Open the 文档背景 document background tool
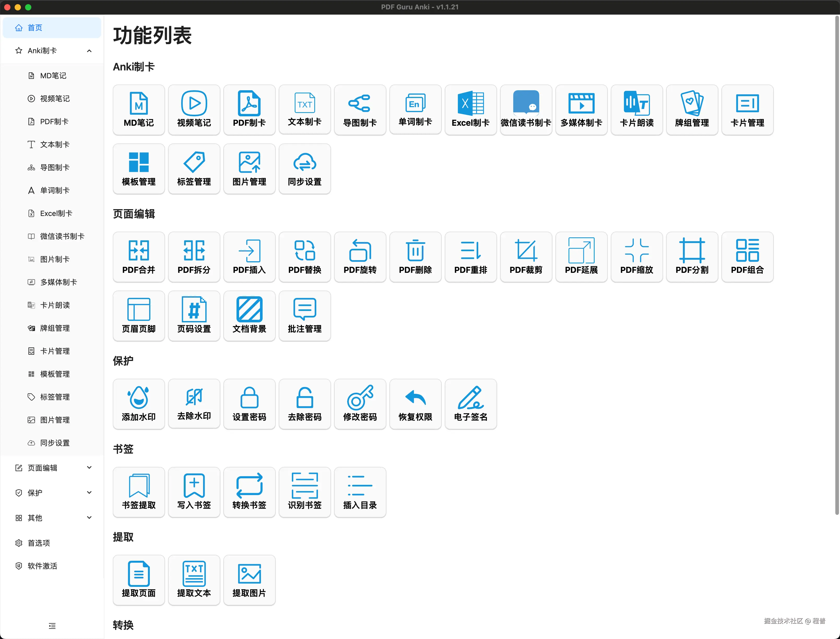Screen dimensions: 840x639 pos(249,316)
